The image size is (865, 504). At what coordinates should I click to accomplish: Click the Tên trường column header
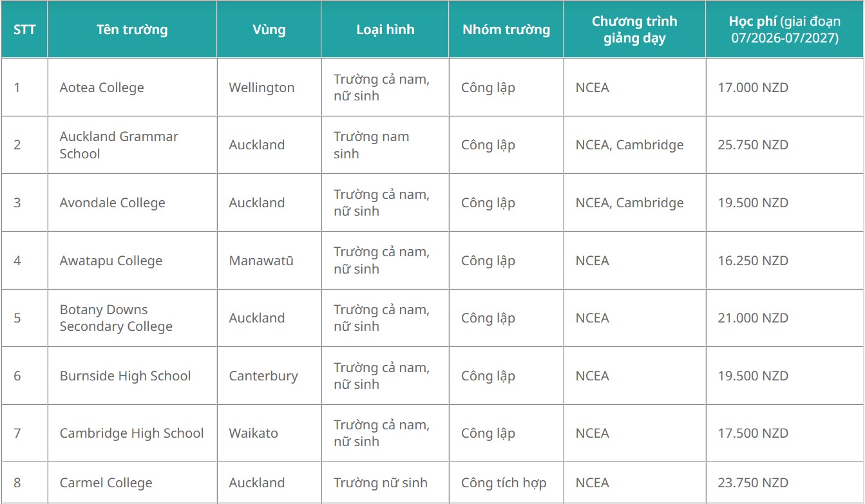tap(132, 30)
